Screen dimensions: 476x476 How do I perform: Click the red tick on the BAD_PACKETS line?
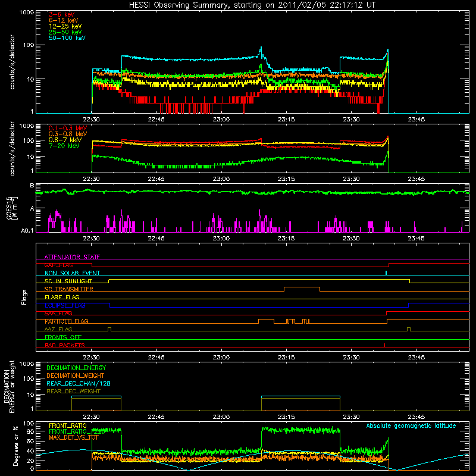pos(384,345)
